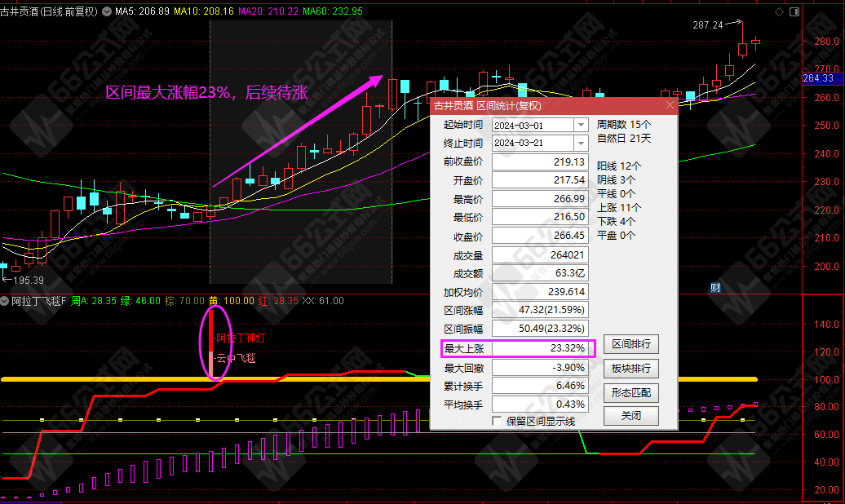Click the 区间排行 button
The height and width of the screenshot is (504, 845).
point(631,345)
